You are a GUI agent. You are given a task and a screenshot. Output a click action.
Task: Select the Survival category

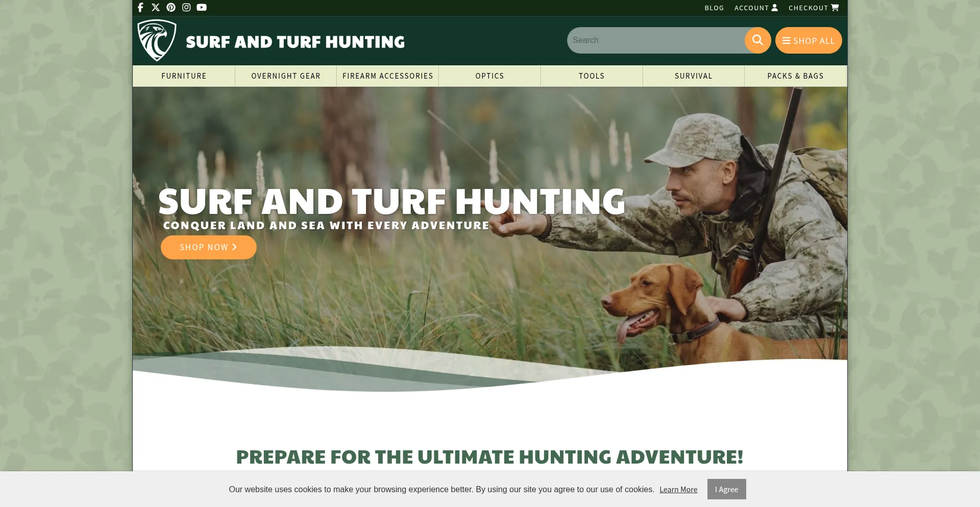pyautogui.click(x=693, y=76)
